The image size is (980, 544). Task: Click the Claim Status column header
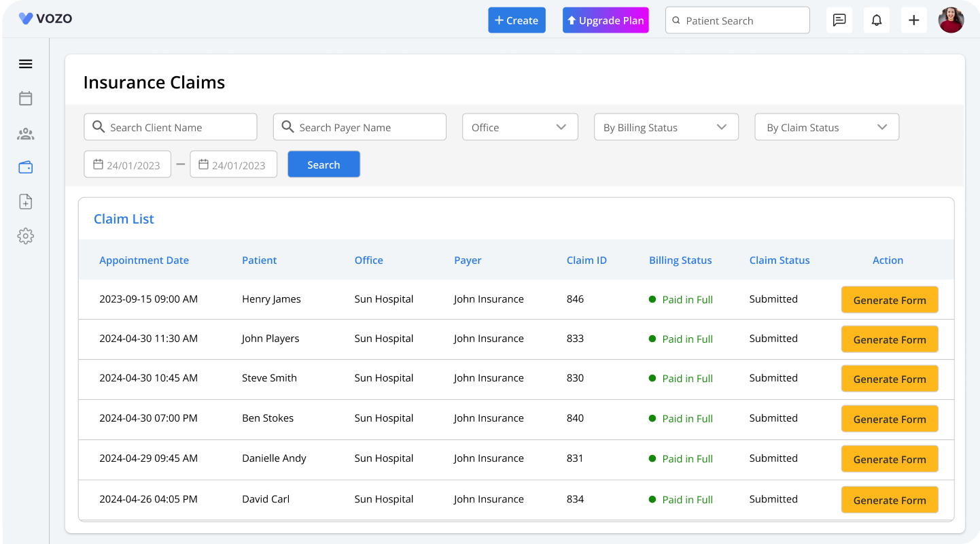(x=780, y=260)
